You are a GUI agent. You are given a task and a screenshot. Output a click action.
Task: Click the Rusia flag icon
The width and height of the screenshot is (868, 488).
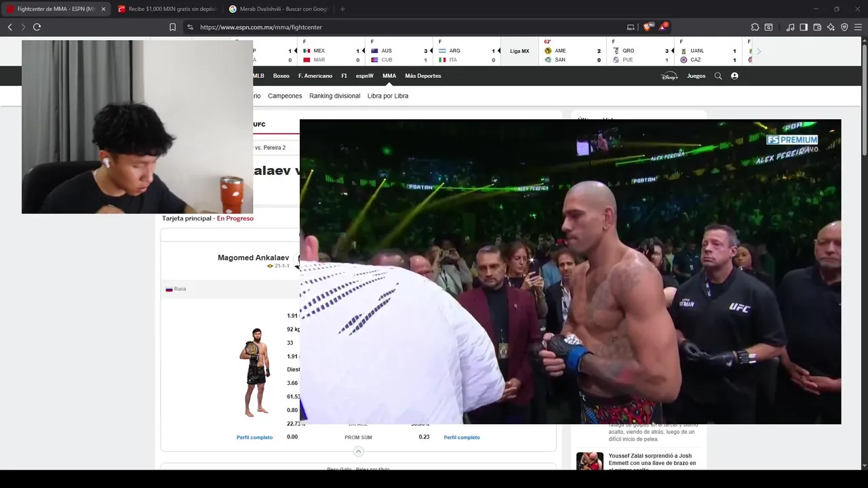(169, 289)
